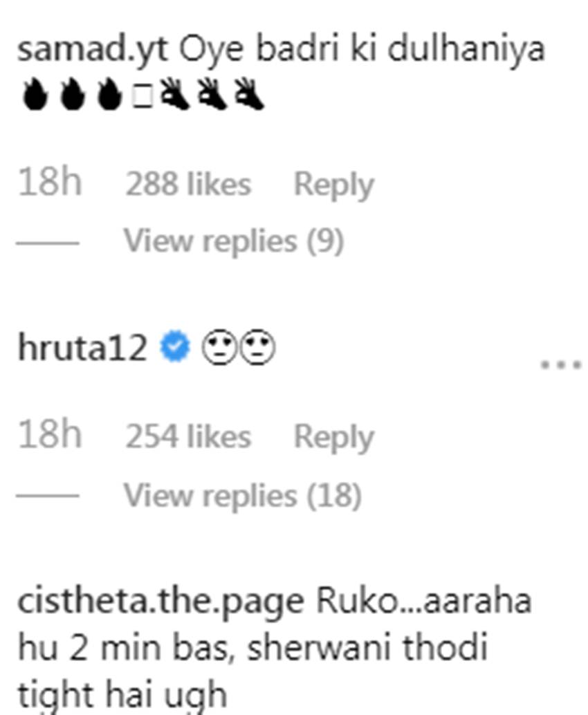This screenshot has height=715, width=588.
Task: Open the three-dot comment options menu
Action: [x=560, y=364]
